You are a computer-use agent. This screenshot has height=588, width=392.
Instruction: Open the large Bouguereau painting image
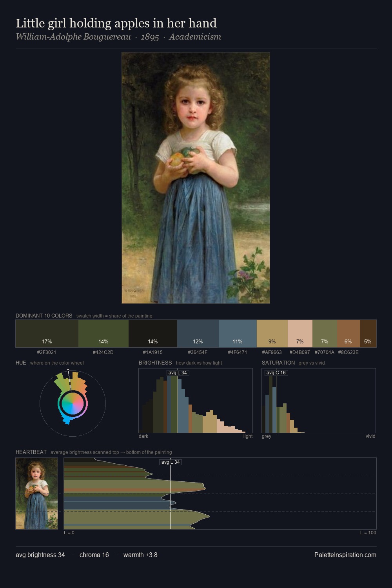click(x=196, y=178)
